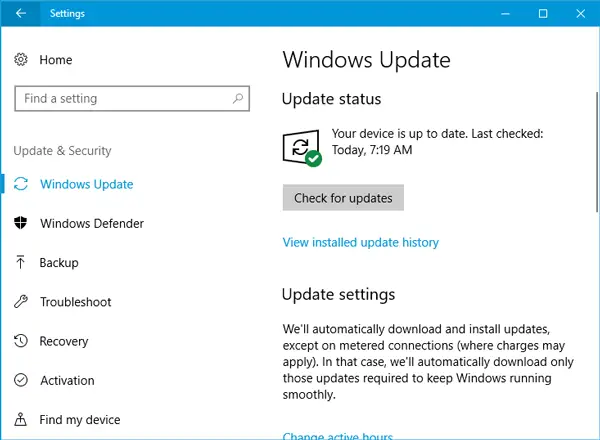Minimize the Settings window
The width and height of the screenshot is (600, 440).
(505, 14)
